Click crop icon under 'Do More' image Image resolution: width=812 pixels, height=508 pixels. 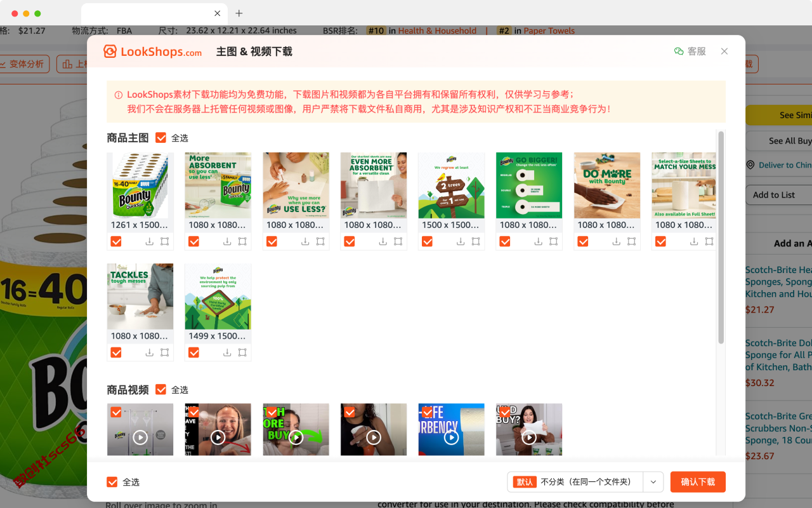click(631, 241)
